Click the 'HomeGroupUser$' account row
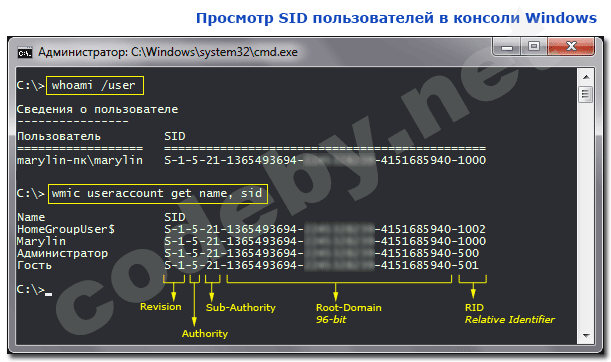The width and height of the screenshot is (611, 362). click(x=251, y=229)
